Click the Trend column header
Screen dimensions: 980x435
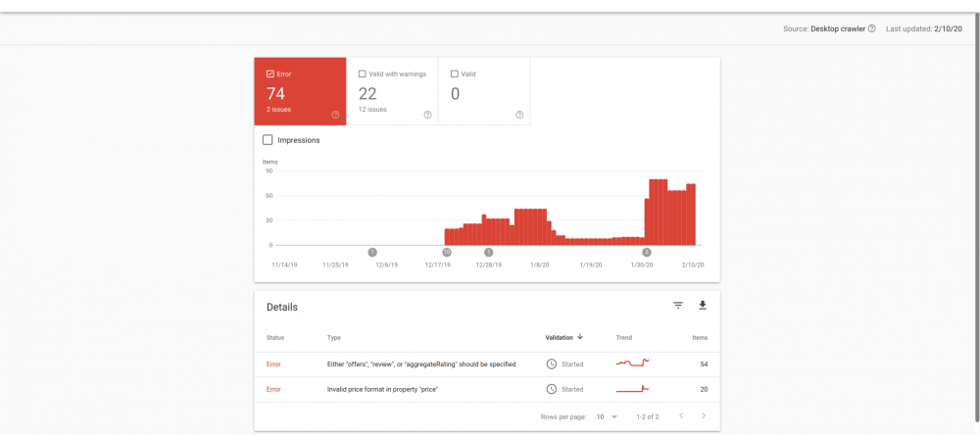pyautogui.click(x=623, y=337)
